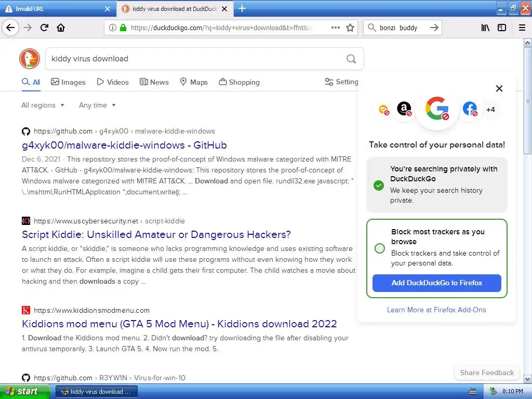Screen dimensions: 532x399
Task: Open Script Kiddie: Unskilled Amateur result
Action: click(156, 234)
